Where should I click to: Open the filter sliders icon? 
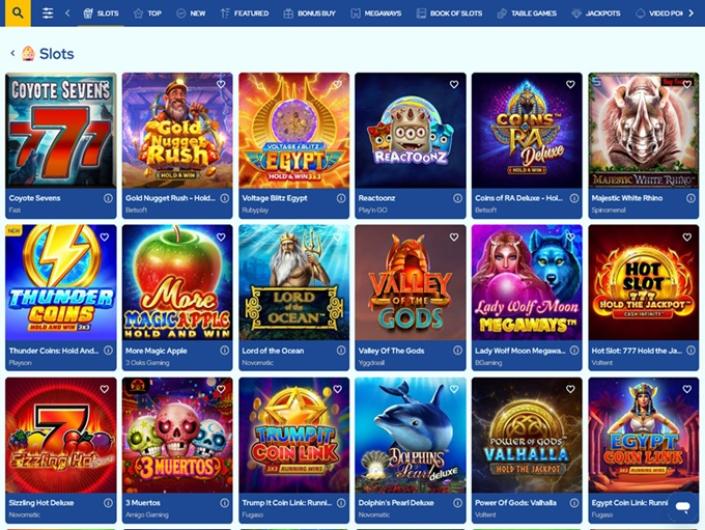(x=48, y=13)
